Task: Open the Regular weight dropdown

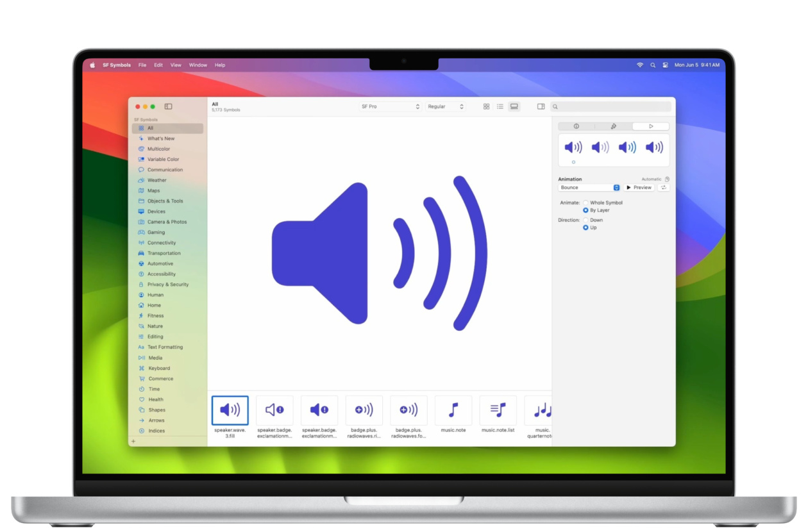Action: pyautogui.click(x=446, y=106)
